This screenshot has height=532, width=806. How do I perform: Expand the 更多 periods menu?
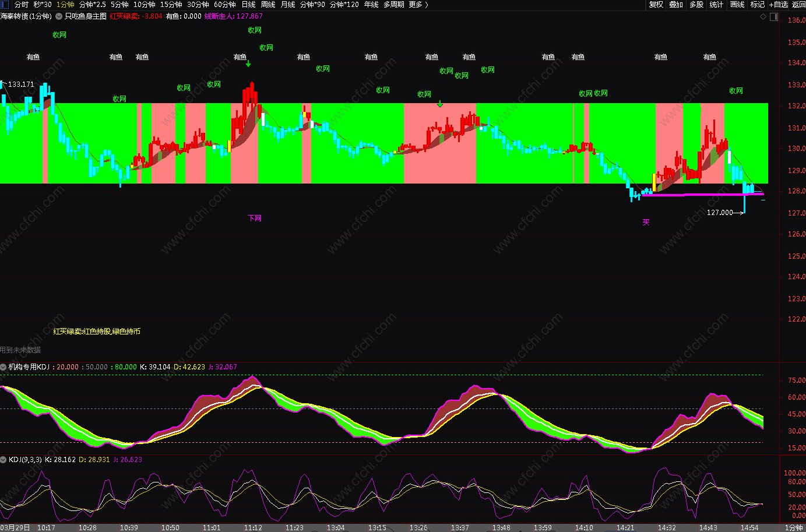click(418, 5)
